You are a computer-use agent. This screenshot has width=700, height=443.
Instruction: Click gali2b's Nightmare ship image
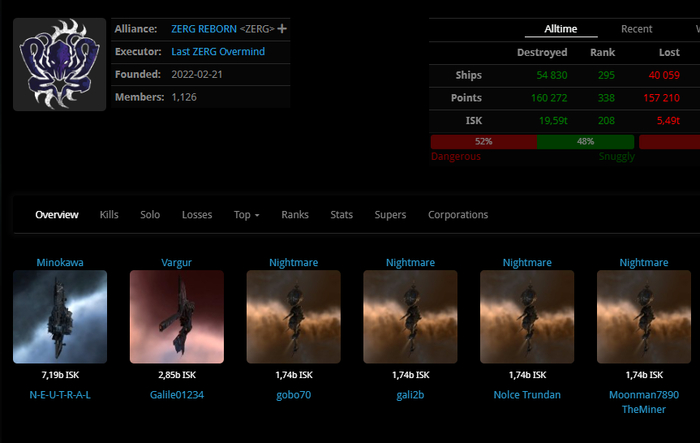(x=411, y=317)
